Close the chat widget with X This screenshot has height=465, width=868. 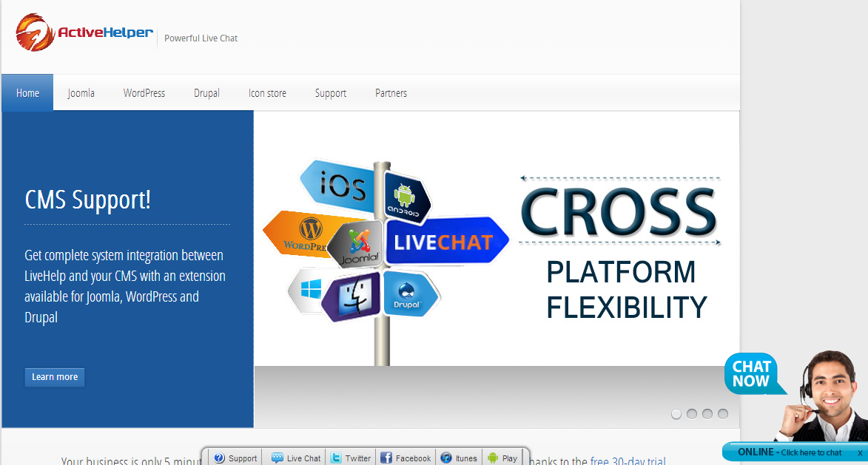click(x=860, y=453)
